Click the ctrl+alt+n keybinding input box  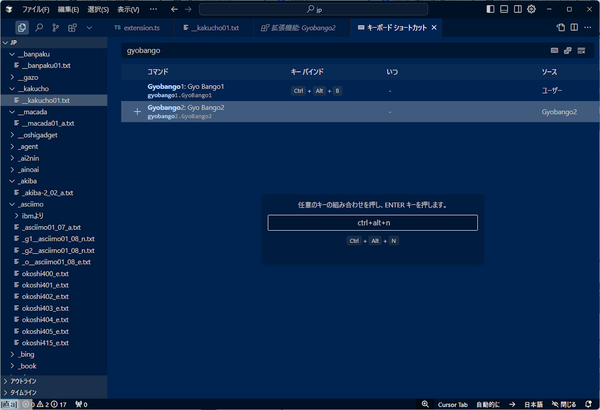373,223
